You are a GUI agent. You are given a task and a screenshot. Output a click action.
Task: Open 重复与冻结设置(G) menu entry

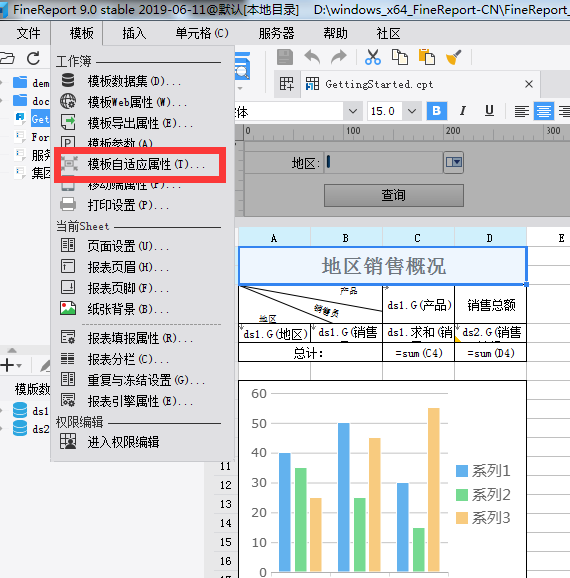point(142,380)
